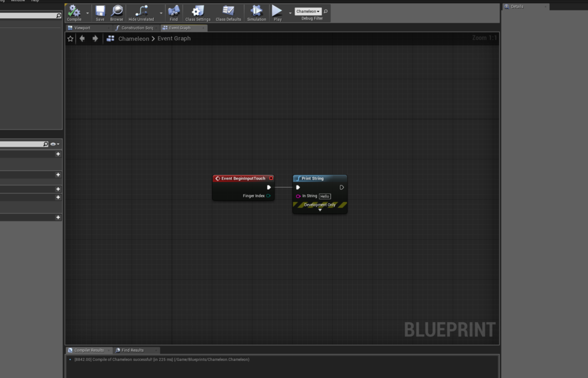The image size is (588, 378).
Task: Compile the Chameleon blueprint
Action: [74, 13]
